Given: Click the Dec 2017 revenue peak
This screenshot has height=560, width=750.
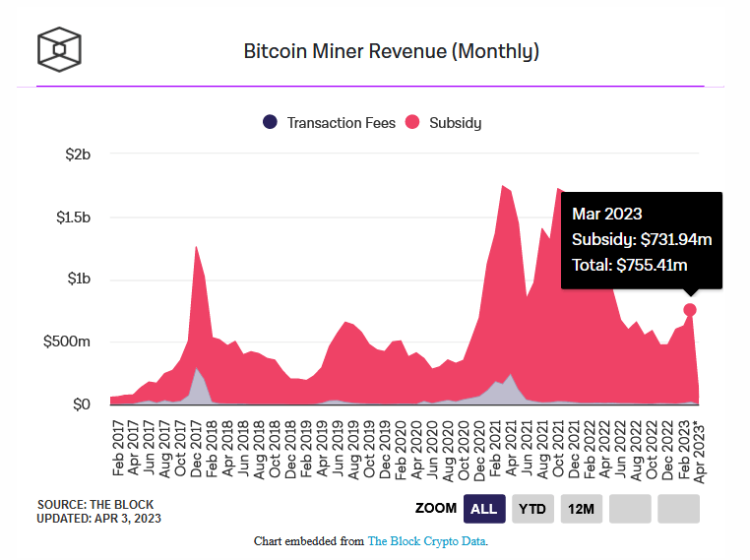Looking at the screenshot, I should [196, 247].
